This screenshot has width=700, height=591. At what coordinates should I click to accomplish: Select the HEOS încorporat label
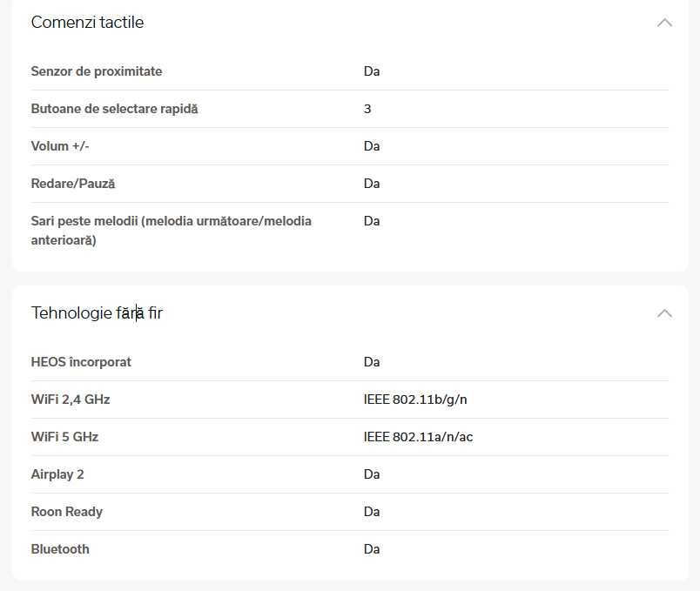[81, 361]
